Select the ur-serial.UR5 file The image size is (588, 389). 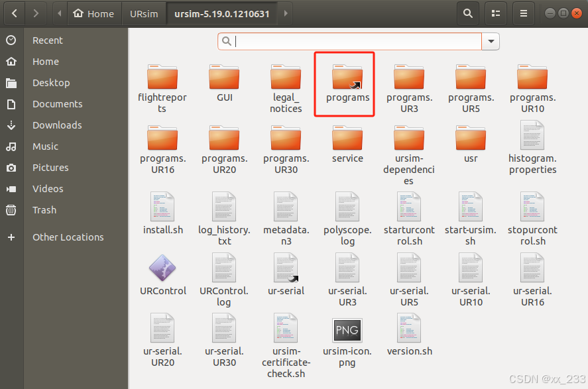(x=409, y=280)
